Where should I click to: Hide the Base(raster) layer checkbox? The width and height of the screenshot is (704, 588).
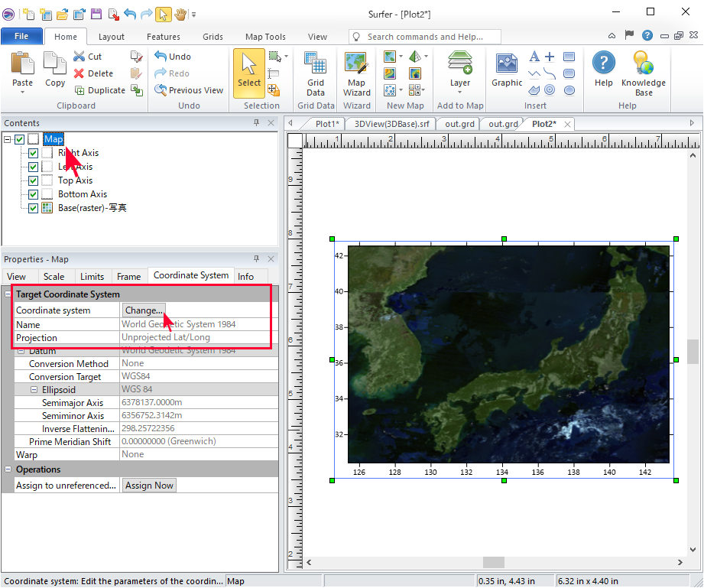click(x=33, y=208)
